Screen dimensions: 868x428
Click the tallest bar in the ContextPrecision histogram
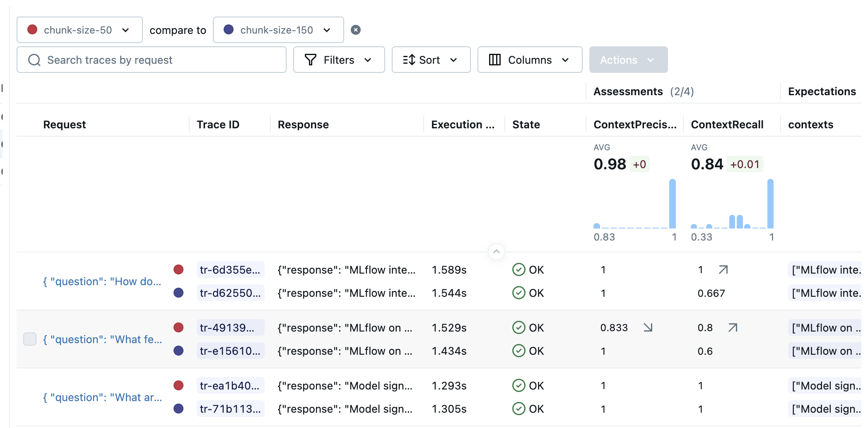[x=672, y=203]
